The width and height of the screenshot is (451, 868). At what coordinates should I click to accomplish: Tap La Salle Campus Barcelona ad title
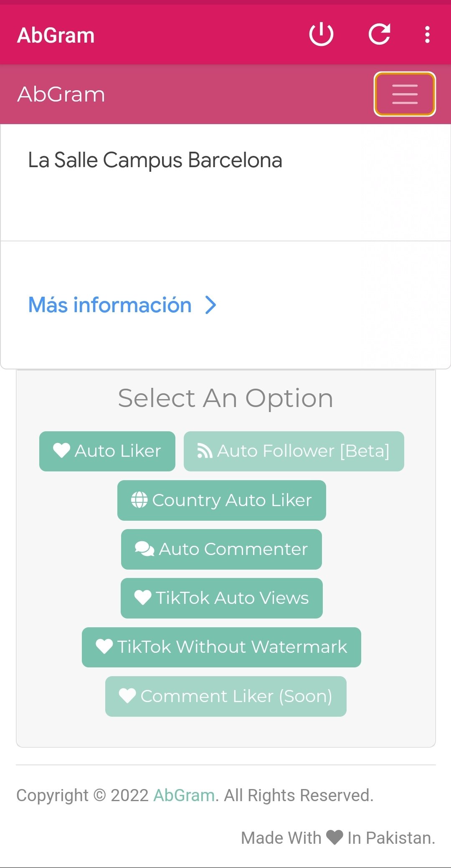pos(155,160)
